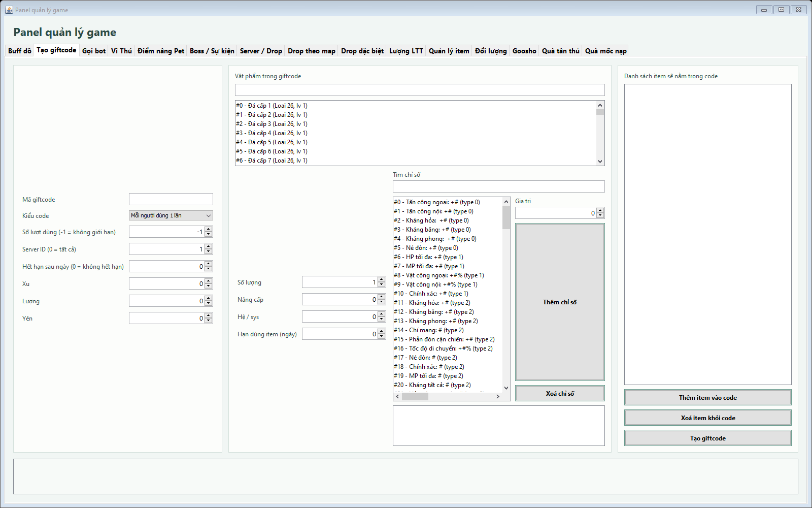Click the Thêm chỉ số button
812x508 pixels.
coord(560,302)
